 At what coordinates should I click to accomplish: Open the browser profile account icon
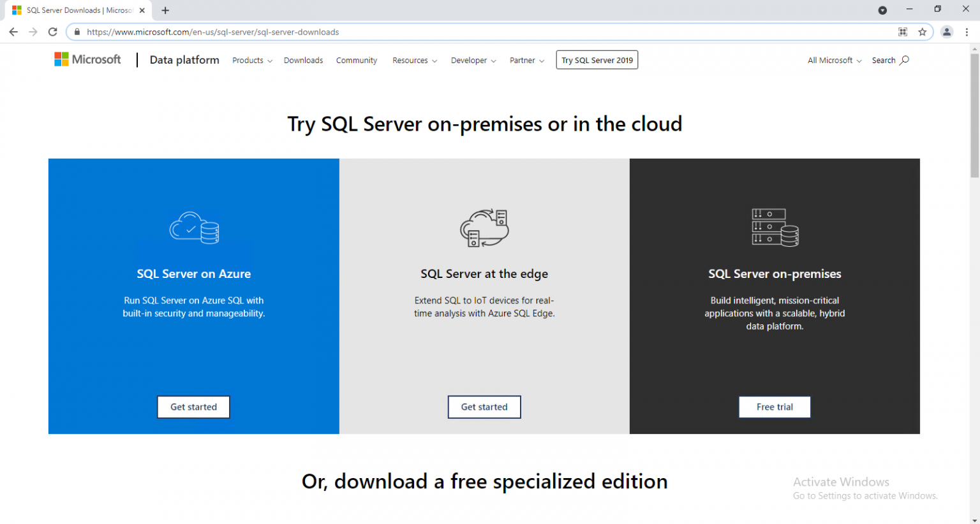[x=947, y=31]
